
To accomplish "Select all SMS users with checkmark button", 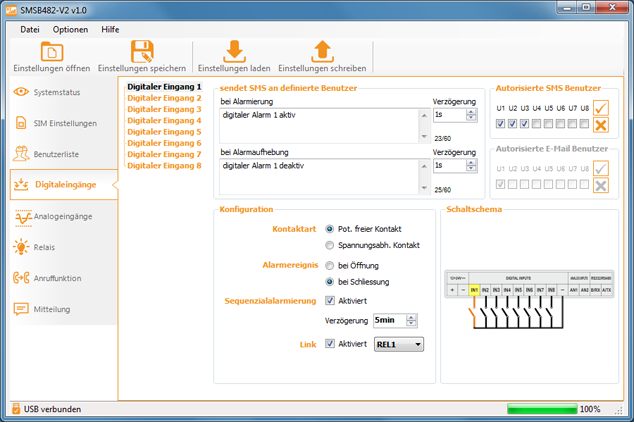I will 601,108.
